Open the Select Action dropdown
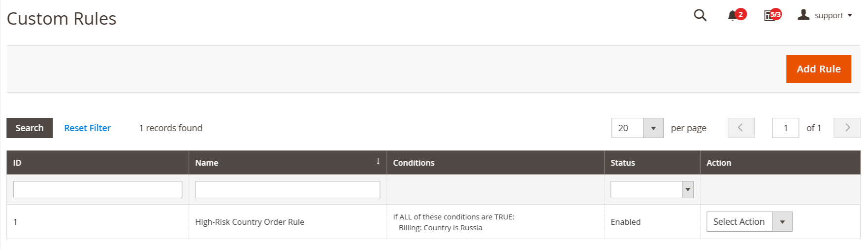Screen dimensions: 868x249 (749, 222)
